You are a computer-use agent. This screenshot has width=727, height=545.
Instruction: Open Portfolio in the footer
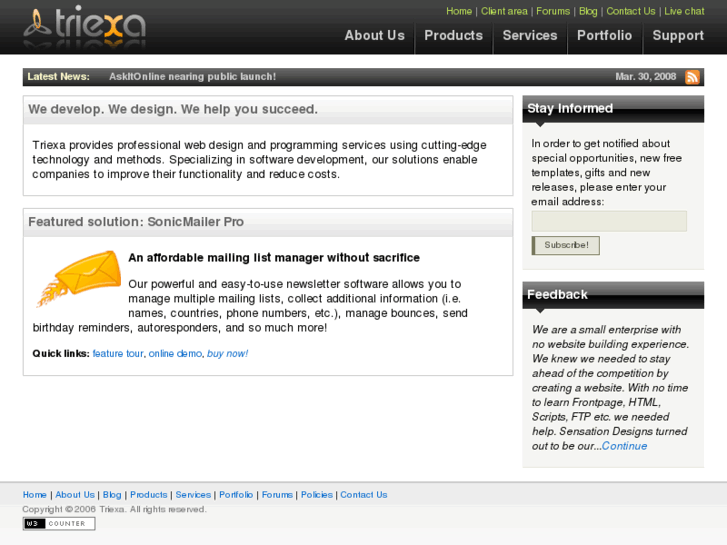click(236, 495)
